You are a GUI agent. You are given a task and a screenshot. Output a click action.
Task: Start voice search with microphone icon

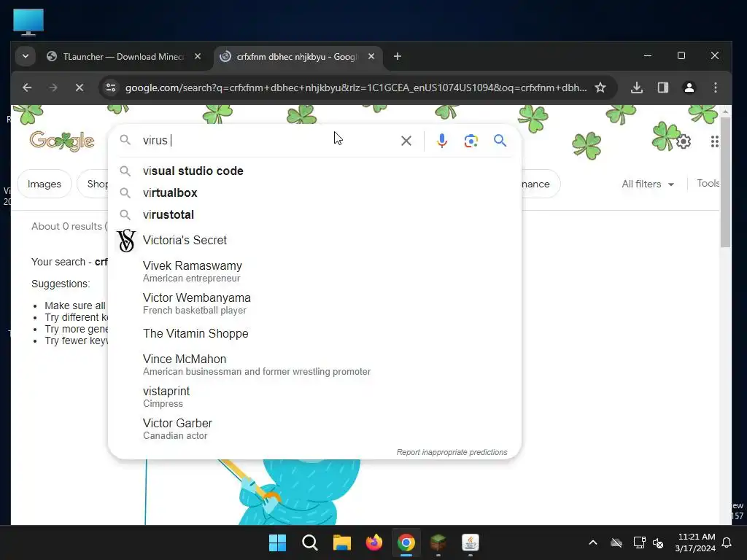[x=441, y=141]
